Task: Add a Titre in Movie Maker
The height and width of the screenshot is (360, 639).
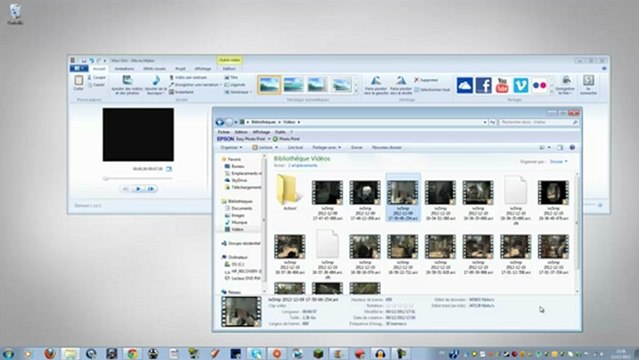Action: coord(231,77)
